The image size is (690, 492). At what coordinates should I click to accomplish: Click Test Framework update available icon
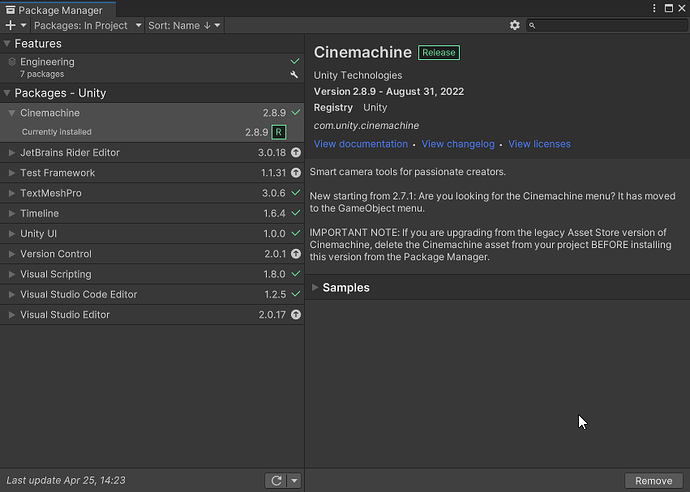[x=296, y=173]
